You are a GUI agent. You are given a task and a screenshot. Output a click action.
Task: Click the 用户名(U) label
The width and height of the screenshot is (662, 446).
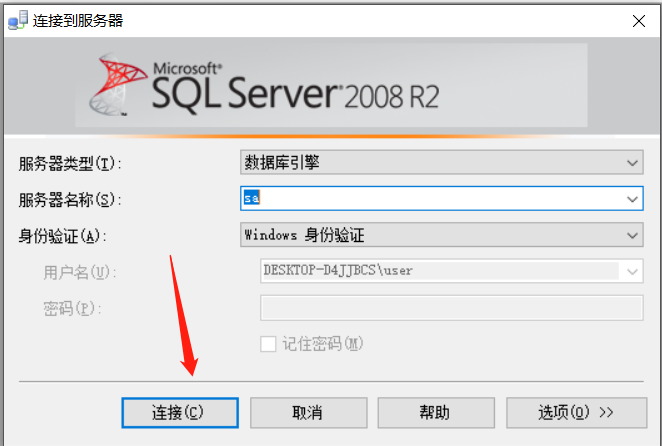pyautogui.click(x=79, y=272)
